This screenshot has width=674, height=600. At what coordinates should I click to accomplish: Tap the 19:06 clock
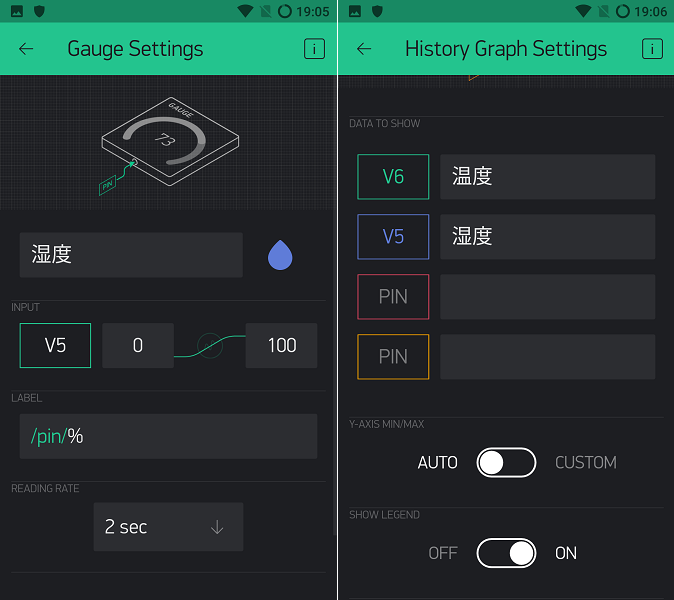[650, 12]
